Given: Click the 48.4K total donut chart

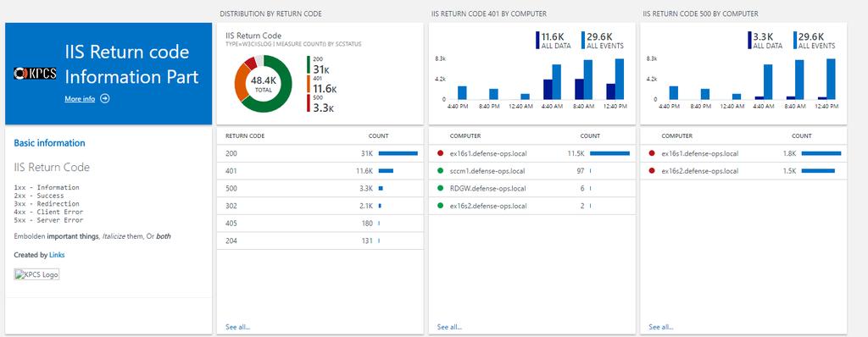Looking at the screenshot, I should click(x=263, y=84).
